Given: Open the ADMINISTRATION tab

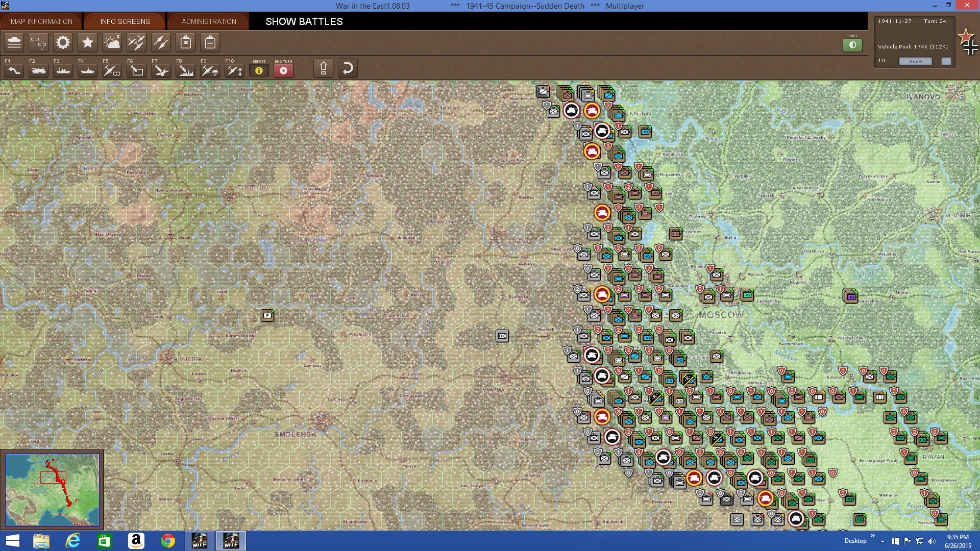Looking at the screenshot, I should tap(209, 21).
